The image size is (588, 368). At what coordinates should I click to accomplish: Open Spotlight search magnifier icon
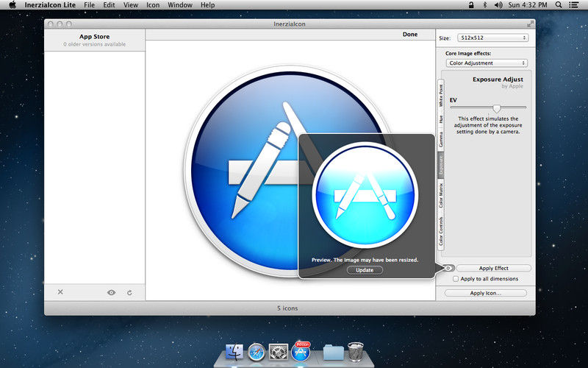[x=559, y=5]
